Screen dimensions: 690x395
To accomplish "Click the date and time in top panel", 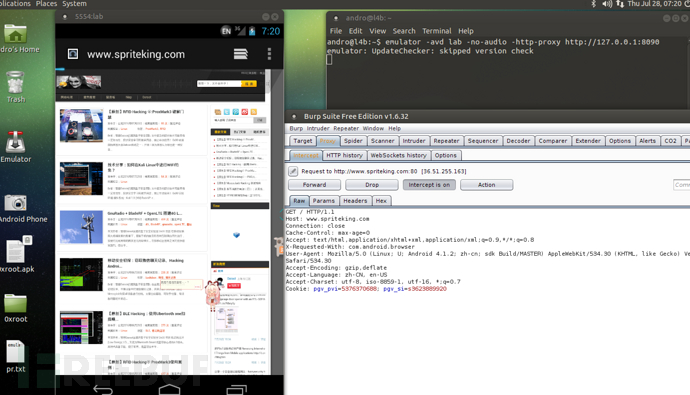I will (654, 4).
